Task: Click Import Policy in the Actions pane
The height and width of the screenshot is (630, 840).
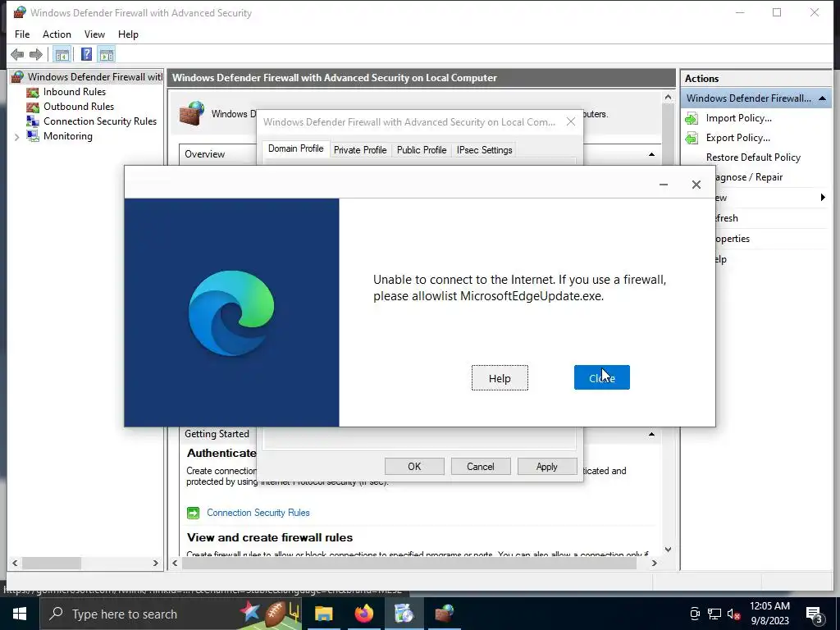Action: [x=739, y=118]
